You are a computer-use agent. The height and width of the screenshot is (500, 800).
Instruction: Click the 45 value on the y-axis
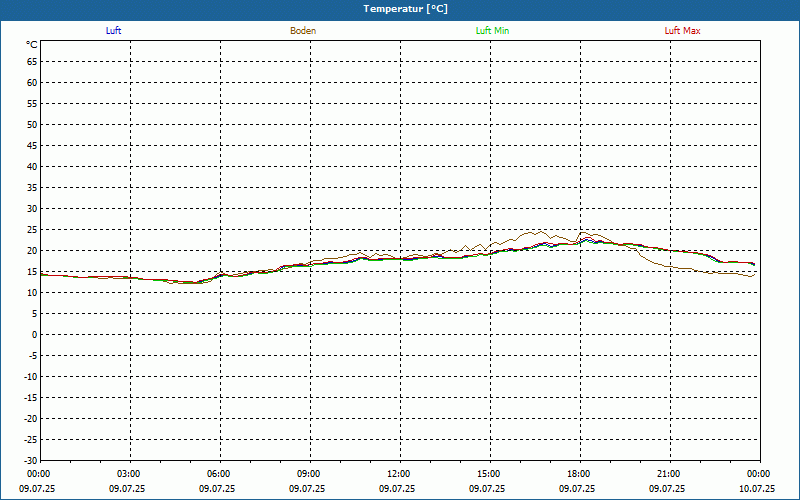[x=32, y=146]
